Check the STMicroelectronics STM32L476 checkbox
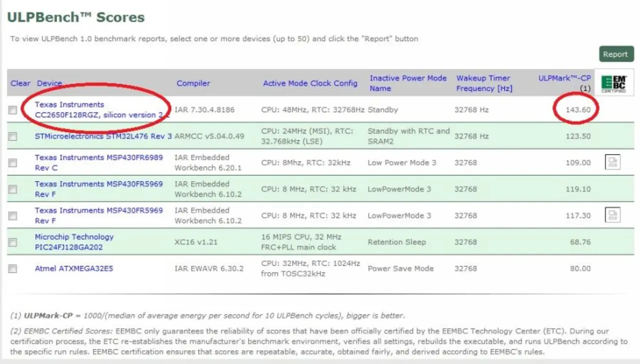 tap(12, 136)
